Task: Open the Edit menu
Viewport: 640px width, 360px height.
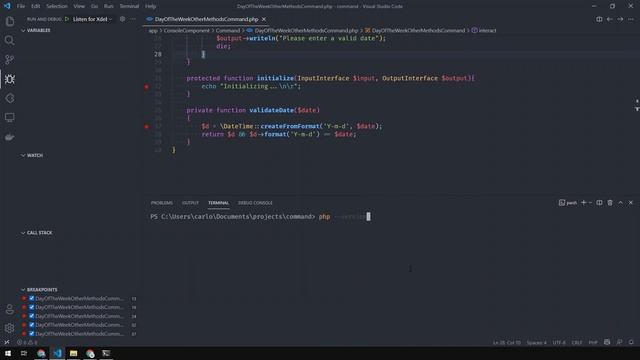Action: [x=36, y=6]
